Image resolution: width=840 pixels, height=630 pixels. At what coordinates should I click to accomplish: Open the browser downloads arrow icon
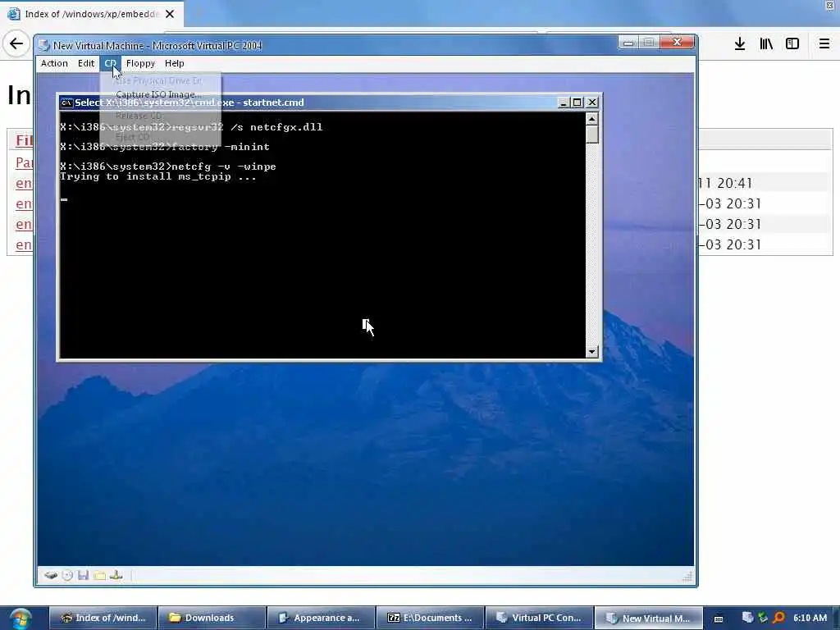click(x=740, y=44)
